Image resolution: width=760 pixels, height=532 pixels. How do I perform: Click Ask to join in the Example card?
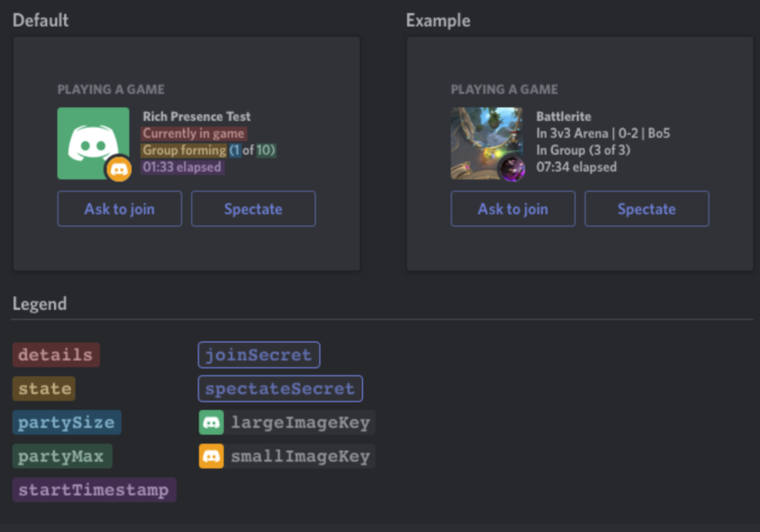pos(513,209)
